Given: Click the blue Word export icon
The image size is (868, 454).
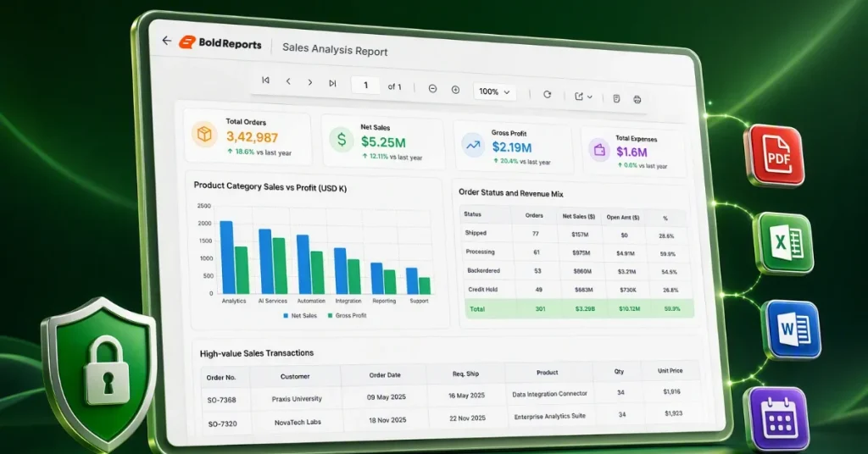Looking at the screenshot, I should pyautogui.click(x=793, y=329).
